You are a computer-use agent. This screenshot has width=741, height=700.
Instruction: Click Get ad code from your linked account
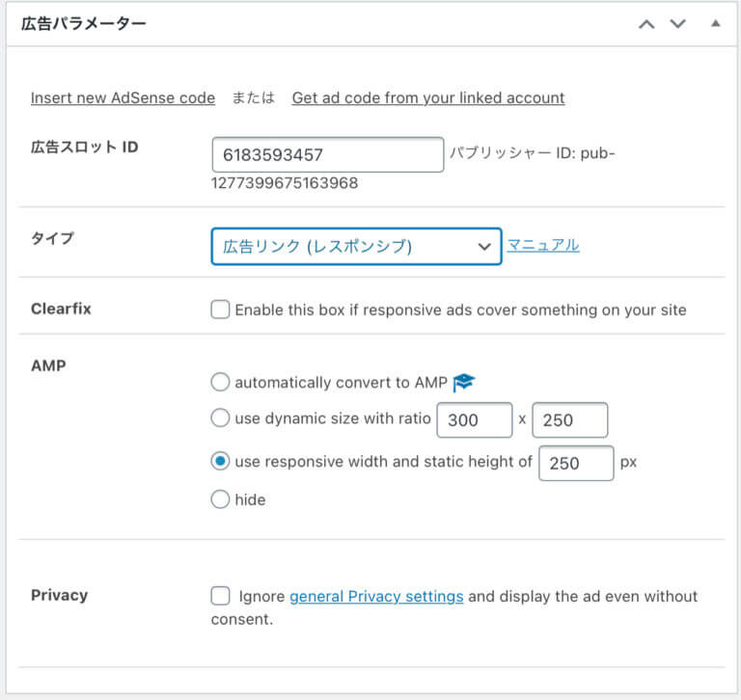pyautogui.click(x=428, y=97)
